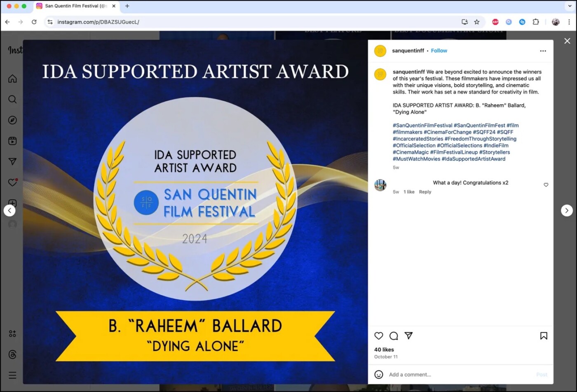577x392 pixels.
Task: Open Search in Instagram sidebar
Action: coord(12,99)
